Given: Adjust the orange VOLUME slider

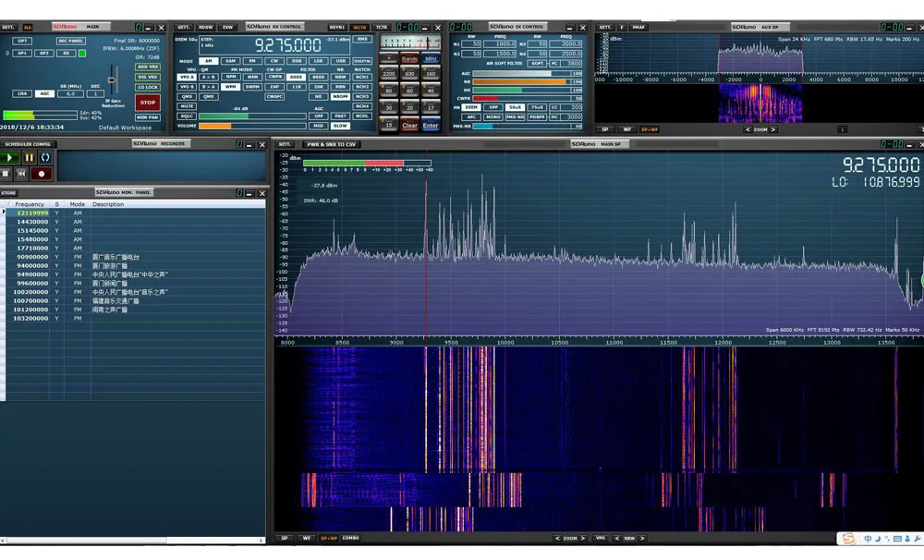Looking at the screenshot, I should 215,126.
